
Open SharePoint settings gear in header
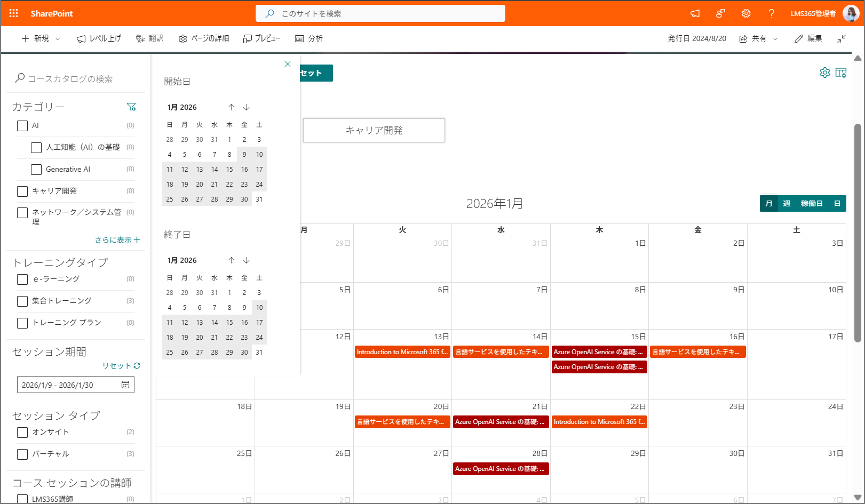tap(746, 13)
